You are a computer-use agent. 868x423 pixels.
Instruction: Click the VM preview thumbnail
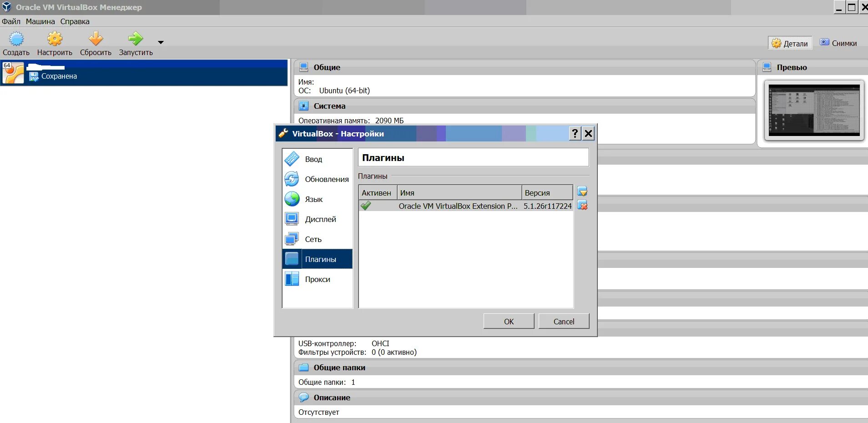click(x=814, y=110)
